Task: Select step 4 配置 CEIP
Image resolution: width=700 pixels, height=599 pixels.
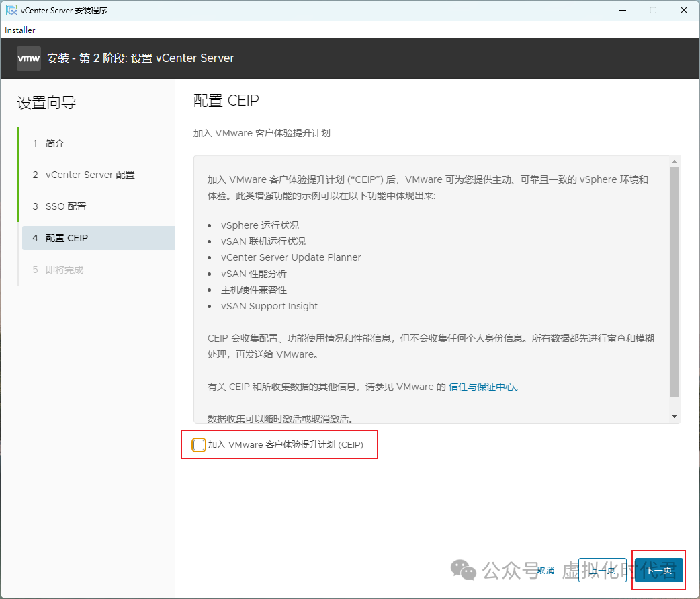Action: (x=98, y=238)
